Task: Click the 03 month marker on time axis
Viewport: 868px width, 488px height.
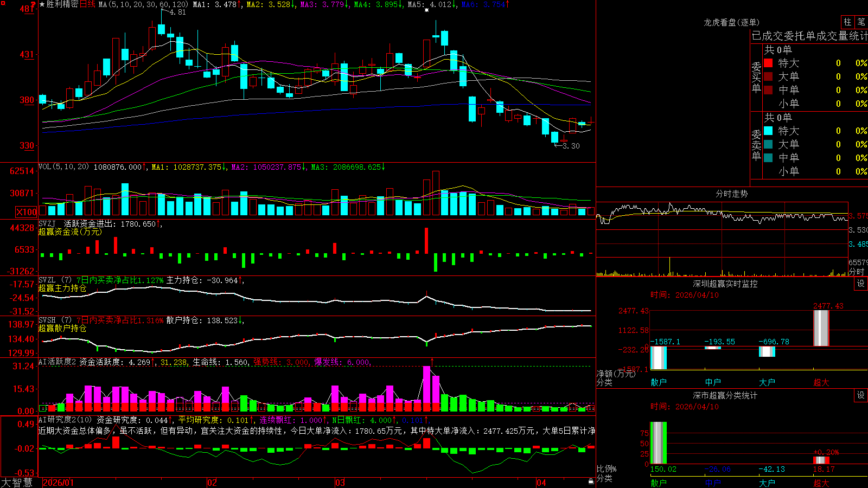Action: tap(340, 483)
